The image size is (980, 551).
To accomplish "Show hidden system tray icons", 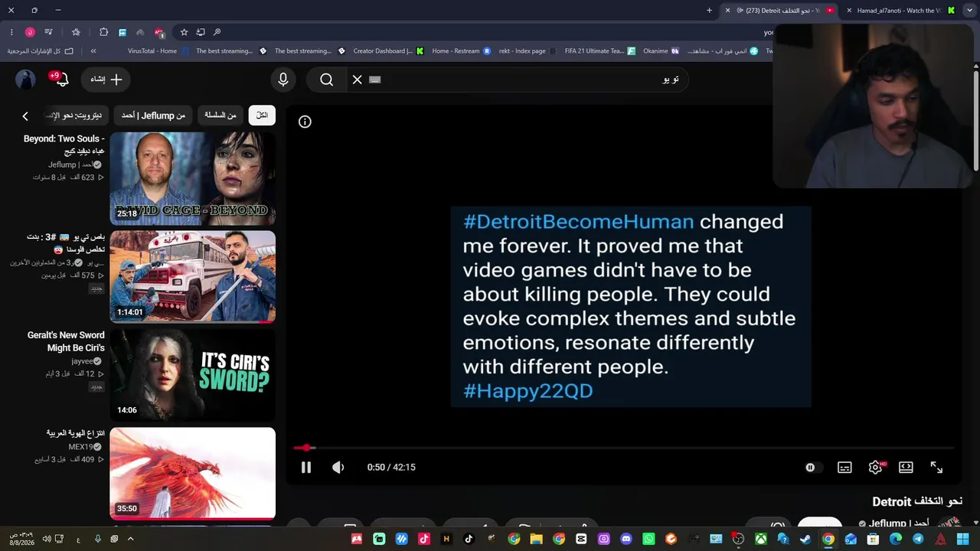I will (130, 539).
